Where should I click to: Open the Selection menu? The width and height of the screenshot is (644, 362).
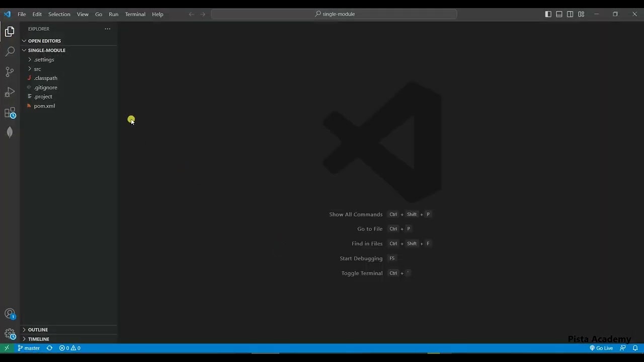(59, 14)
